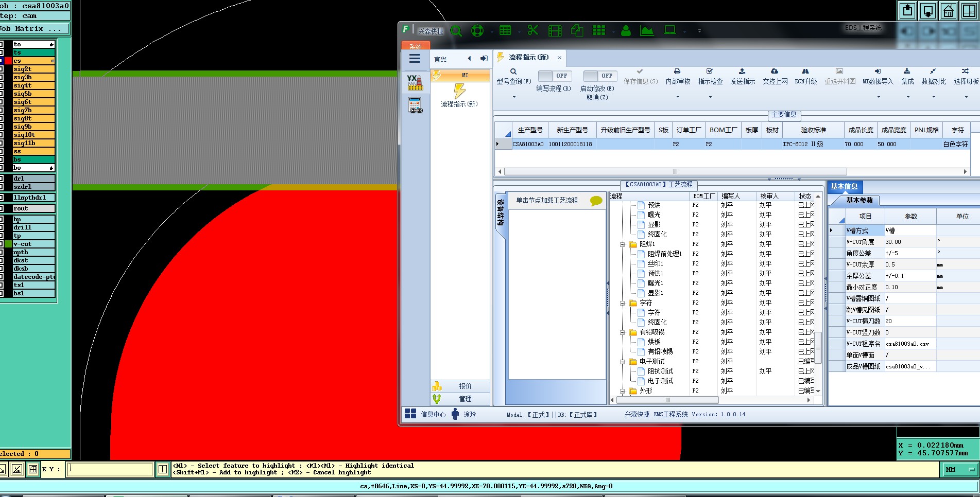Viewport: 980px width, 497px height.
Task: Click the green laptop monitor icon
Action: coord(670,30)
